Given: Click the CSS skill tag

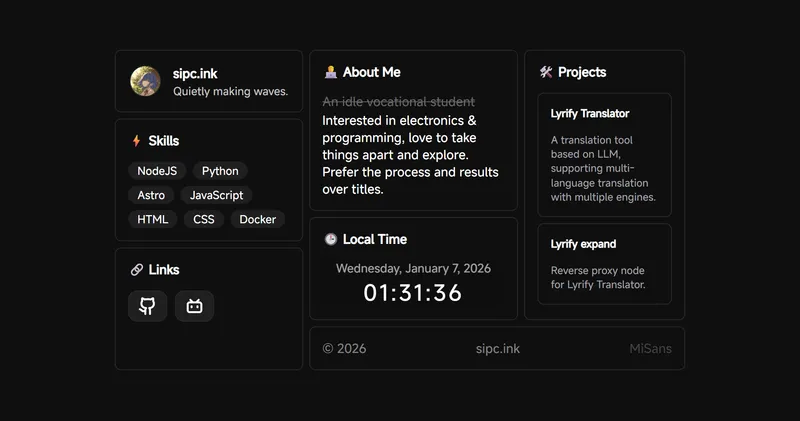Looking at the screenshot, I should [204, 219].
